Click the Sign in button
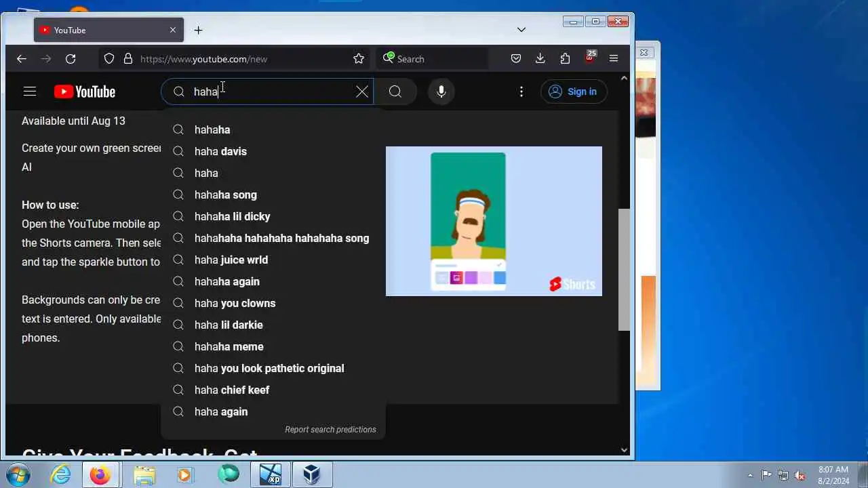 click(574, 91)
